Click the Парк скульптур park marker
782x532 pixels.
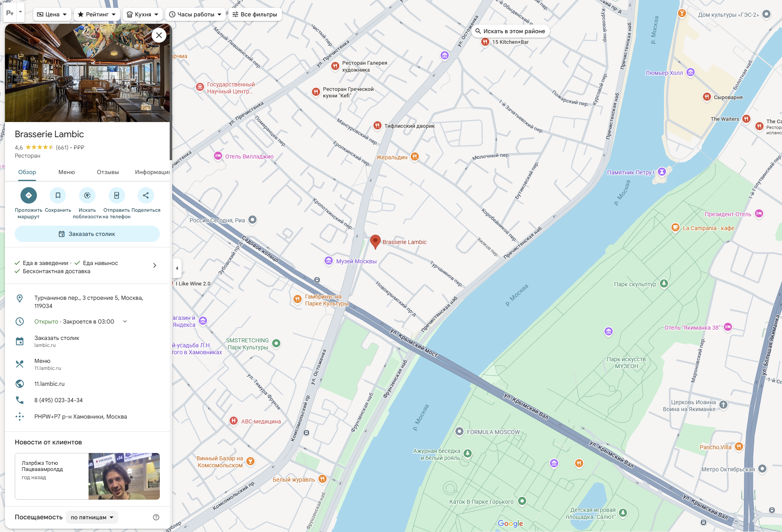664,283
